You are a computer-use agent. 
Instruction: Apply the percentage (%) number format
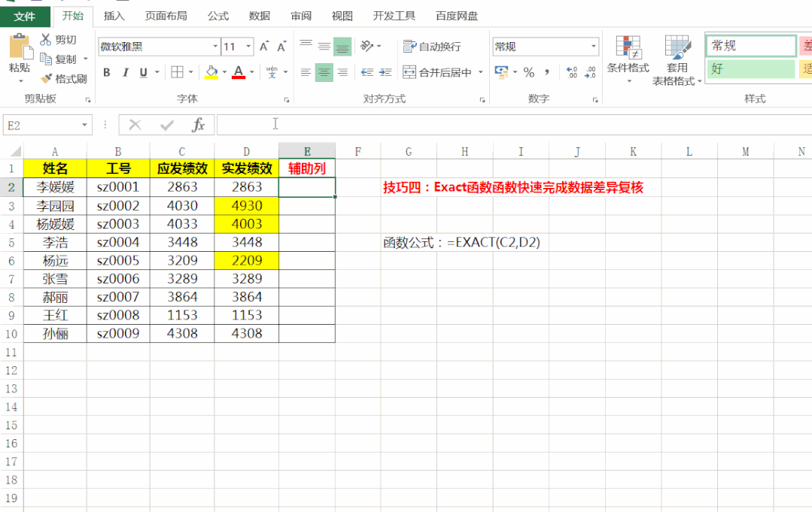tap(528, 72)
